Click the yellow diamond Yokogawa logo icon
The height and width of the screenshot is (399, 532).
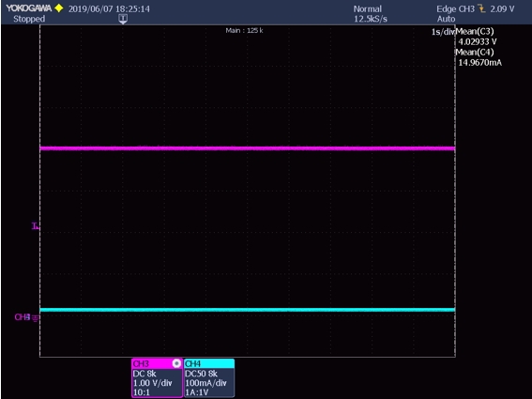click(59, 8)
